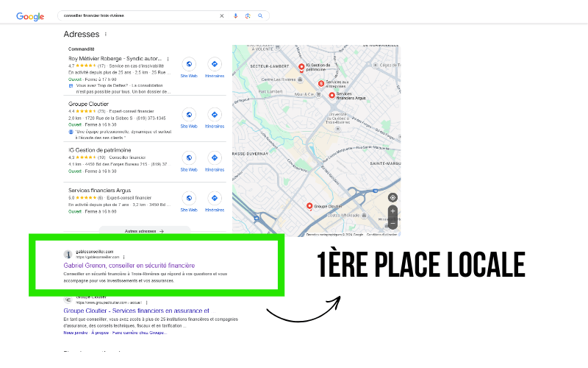Get Itinéraires to Services financiers Argus
The image size is (588, 368).
[215, 202]
